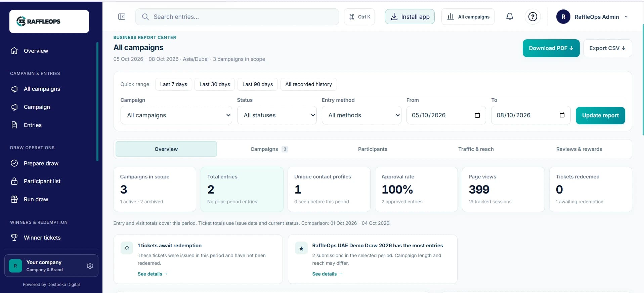Screen dimensions: 644x293
Task: Open the To date calendar picker icon
Action: point(562,115)
